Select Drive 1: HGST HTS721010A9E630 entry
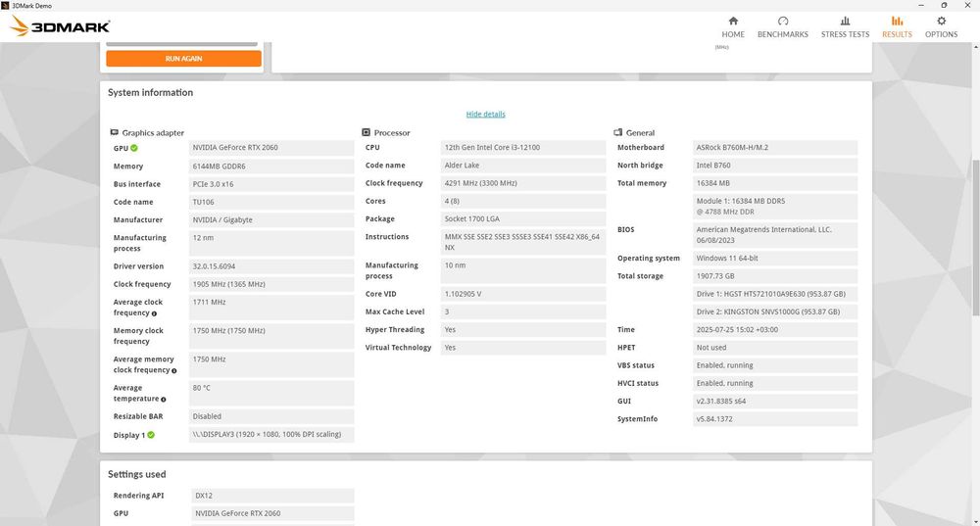980x526 pixels. click(x=775, y=294)
